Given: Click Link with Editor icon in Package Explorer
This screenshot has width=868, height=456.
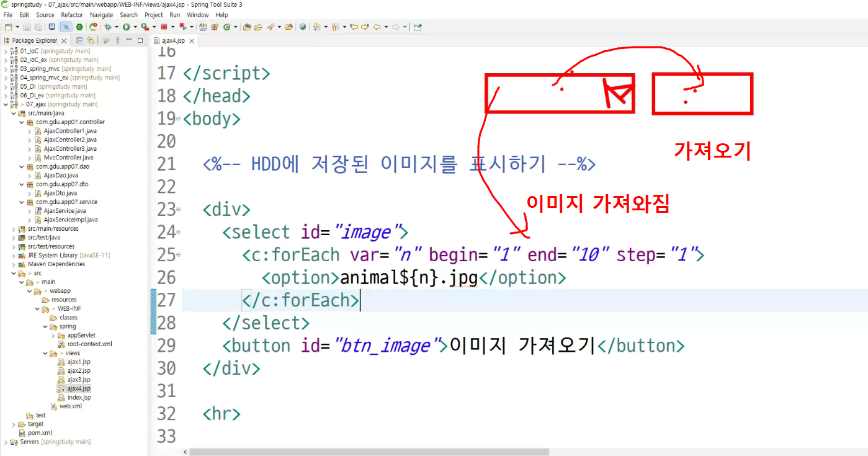Looking at the screenshot, I should (x=91, y=40).
